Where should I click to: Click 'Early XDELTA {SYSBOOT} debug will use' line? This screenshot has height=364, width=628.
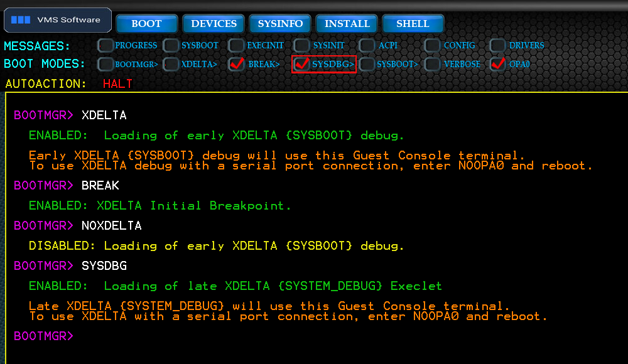point(277,155)
